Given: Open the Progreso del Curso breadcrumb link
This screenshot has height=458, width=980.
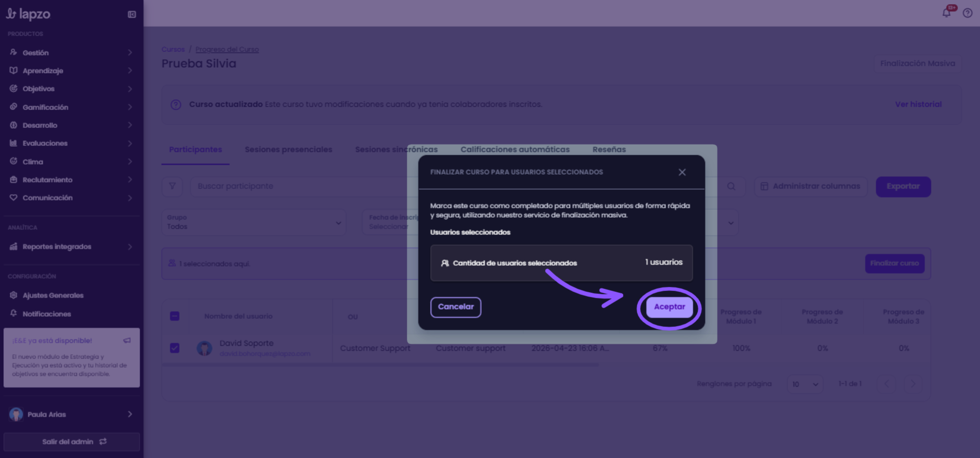Looking at the screenshot, I should [x=227, y=49].
